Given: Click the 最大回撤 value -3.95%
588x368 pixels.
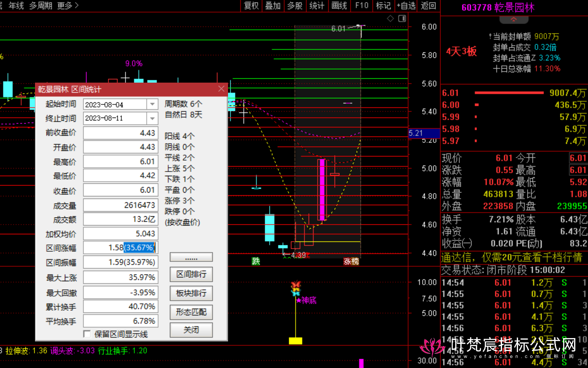Looking at the screenshot, I should click(121, 292).
